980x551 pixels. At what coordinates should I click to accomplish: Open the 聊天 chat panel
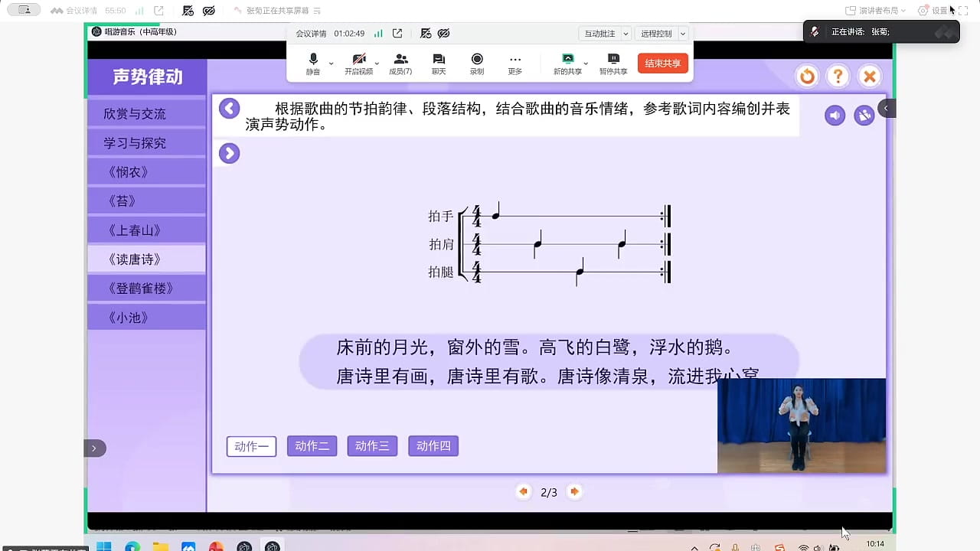[439, 64]
